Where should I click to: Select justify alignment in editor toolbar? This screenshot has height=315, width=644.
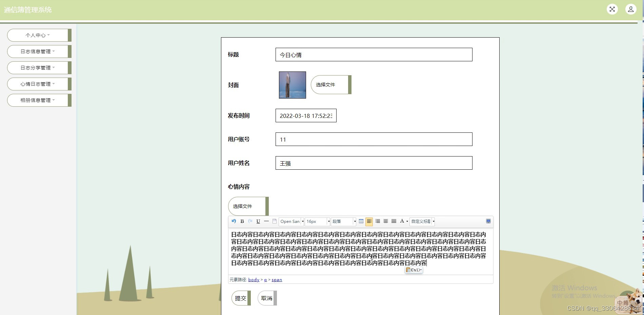(394, 221)
